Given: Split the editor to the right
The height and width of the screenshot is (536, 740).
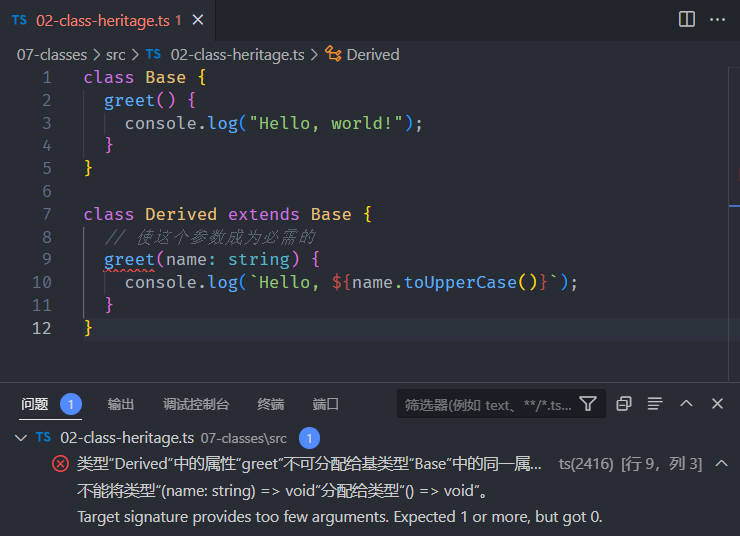Looking at the screenshot, I should click(686, 19).
